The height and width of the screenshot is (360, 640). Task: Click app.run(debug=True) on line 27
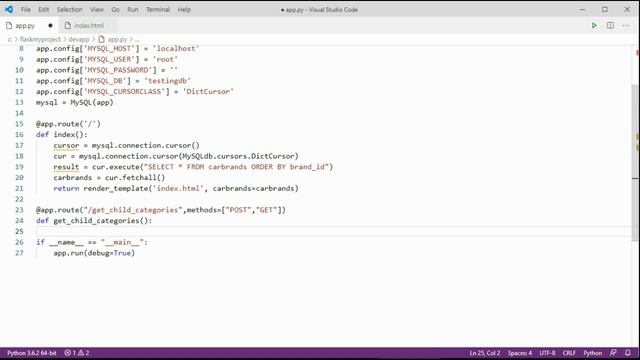[94, 253]
